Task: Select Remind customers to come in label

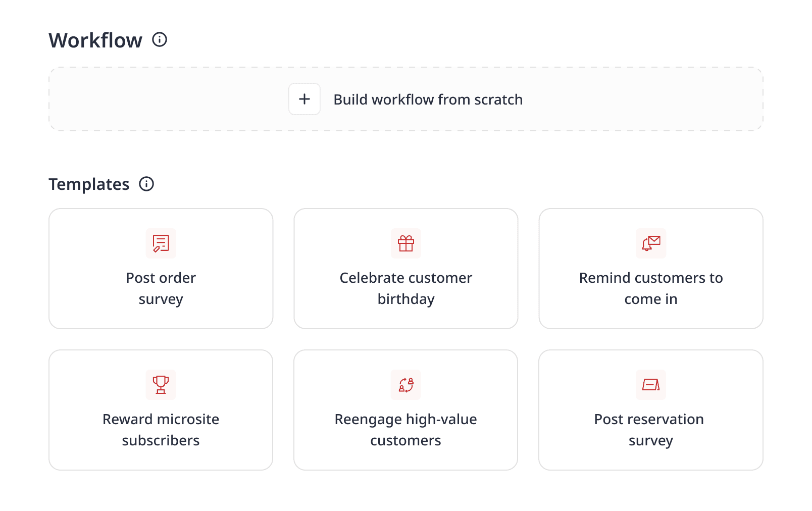Action: pos(651,288)
